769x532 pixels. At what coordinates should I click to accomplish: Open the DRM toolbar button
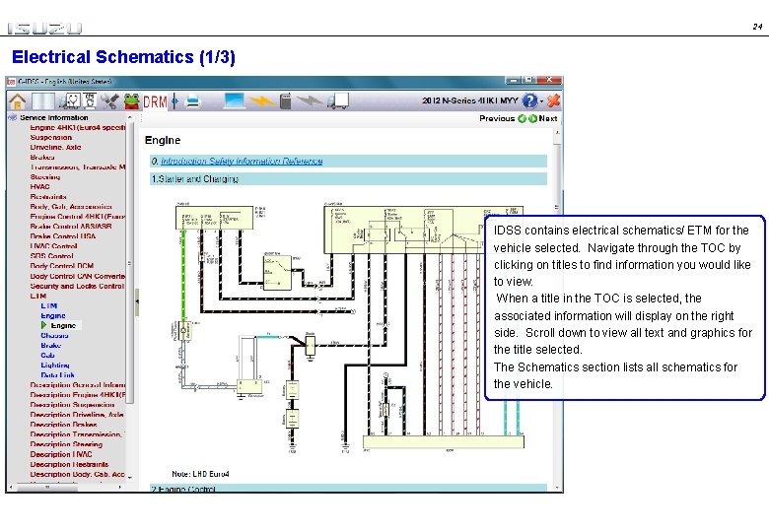click(x=155, y=101)
